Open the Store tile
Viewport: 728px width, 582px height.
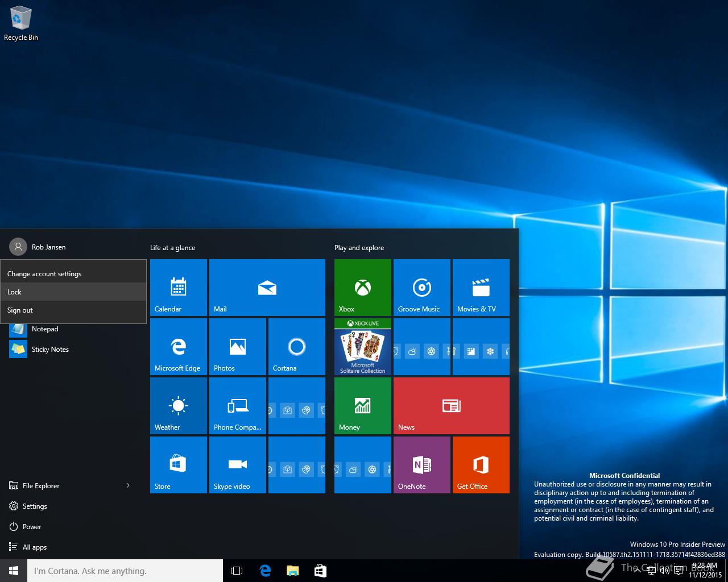coord(179,465)
